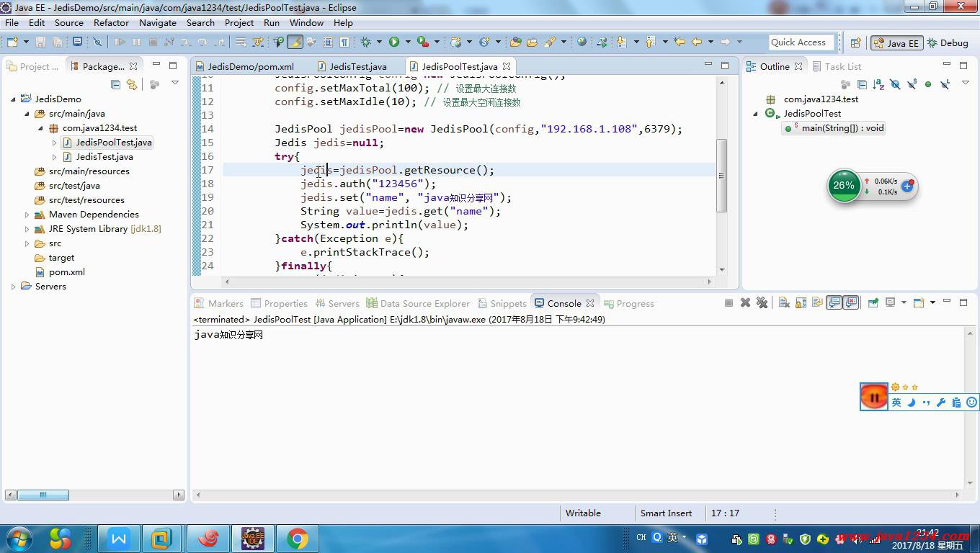Select main(String[]) method in Outline
The image size is (980, 553).
point(835,128)
